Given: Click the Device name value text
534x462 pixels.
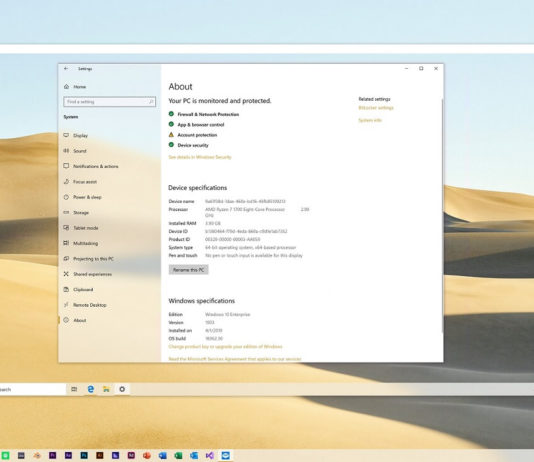Looking at the screenshot, I should tap(245, 201).
